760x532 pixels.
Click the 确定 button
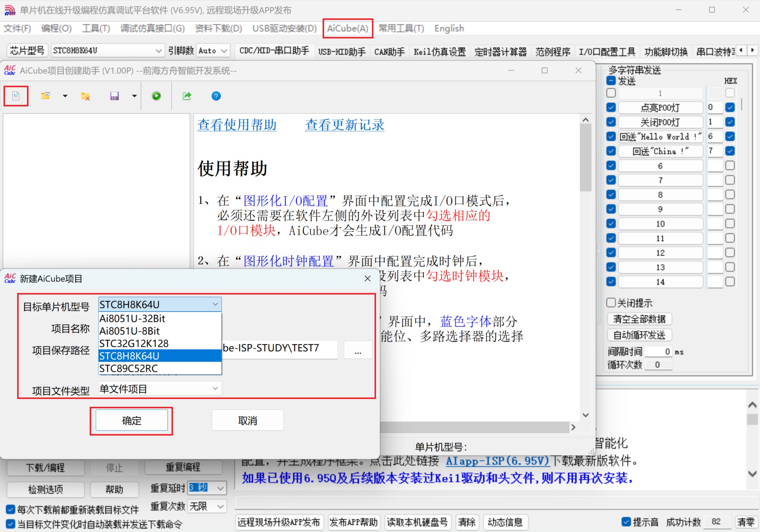pyautogui.click(x=132, y=420)
